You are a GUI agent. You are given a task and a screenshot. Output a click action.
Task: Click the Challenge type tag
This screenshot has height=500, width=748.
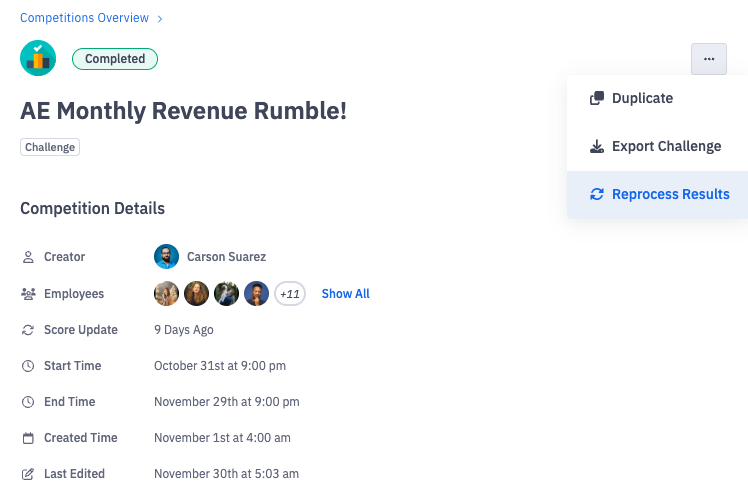(x=50, y=147)
